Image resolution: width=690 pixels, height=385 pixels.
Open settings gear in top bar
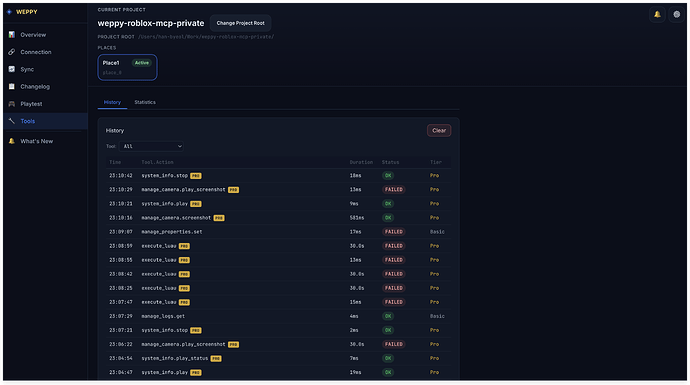click(x=676, y=15)
